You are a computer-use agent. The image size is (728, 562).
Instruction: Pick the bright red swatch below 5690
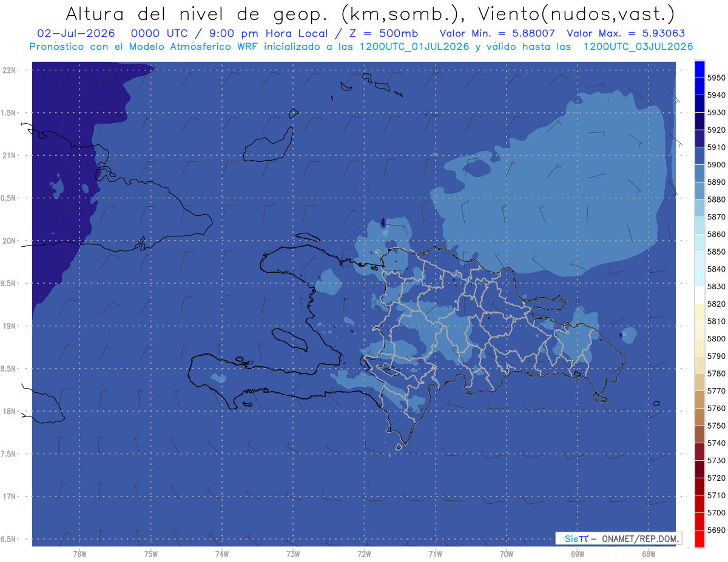(699, 538)
